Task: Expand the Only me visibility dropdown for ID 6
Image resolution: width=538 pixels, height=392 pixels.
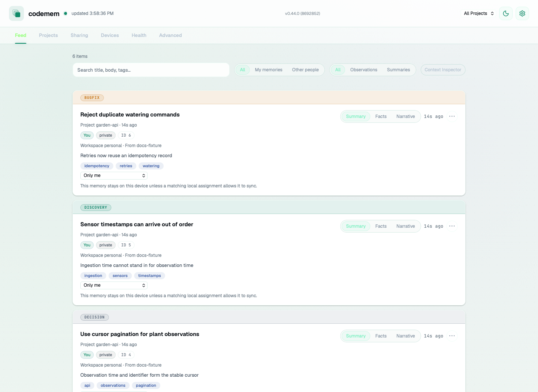Action: coord(114,175)
